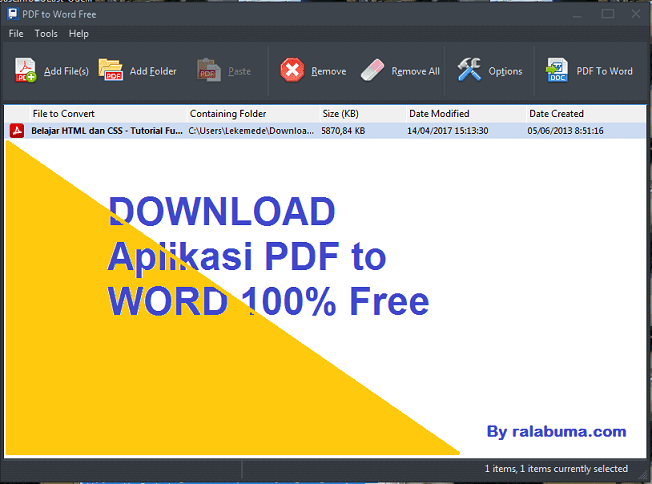Maximize the PDF to Word Free window
This screenshot has height=484, width=652.
point(608,14)
